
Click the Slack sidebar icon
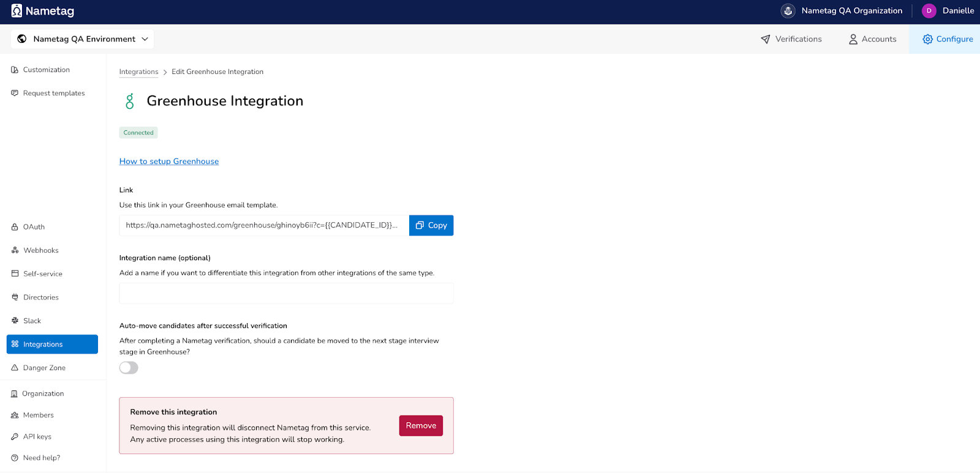coord(15,321)
